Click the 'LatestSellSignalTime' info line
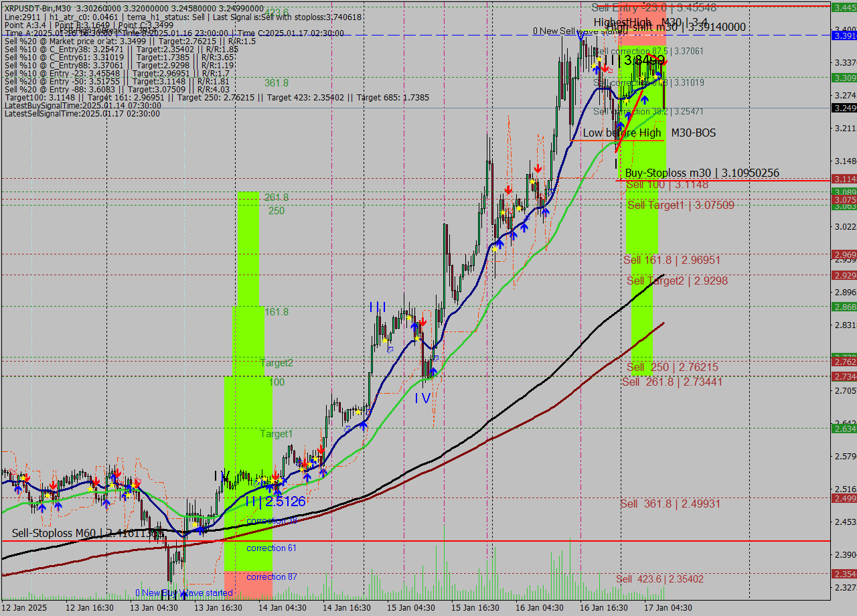 click(x=82, y=113)
